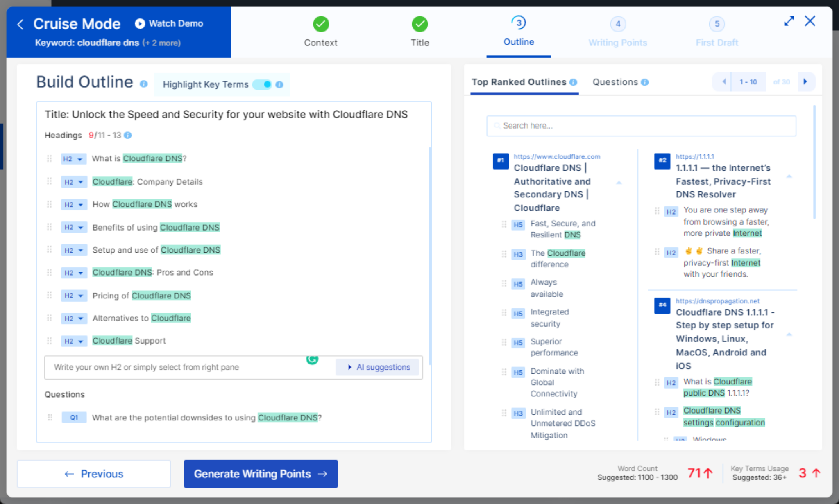The image size is (839, 504).
Task: Click drag handle for 'Pricing of Cloudflare DNS'
Action: tap(49, 295)
